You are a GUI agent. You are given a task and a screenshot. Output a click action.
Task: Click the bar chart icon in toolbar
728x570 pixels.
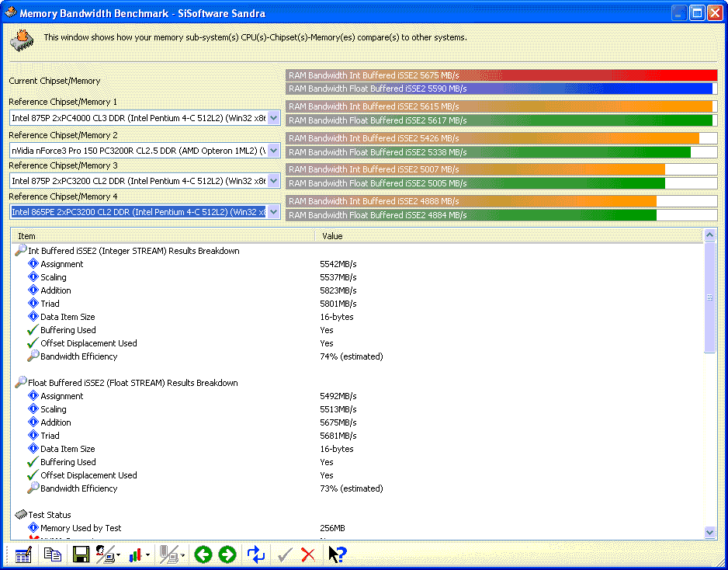click(137, 554)
